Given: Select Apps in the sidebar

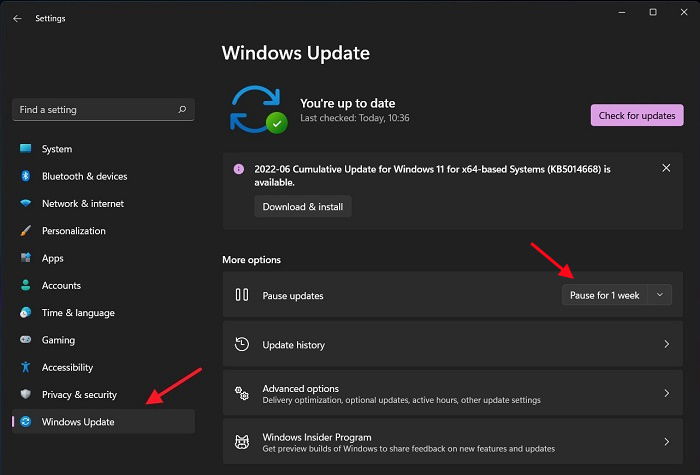Looking at the screenshot, I should 104,258.
